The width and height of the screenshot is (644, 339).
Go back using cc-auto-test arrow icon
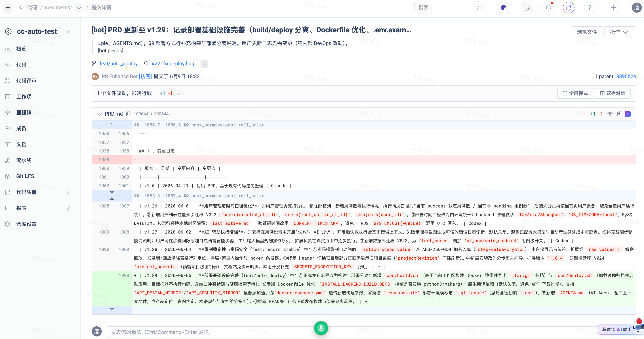[x=8, y=31]
